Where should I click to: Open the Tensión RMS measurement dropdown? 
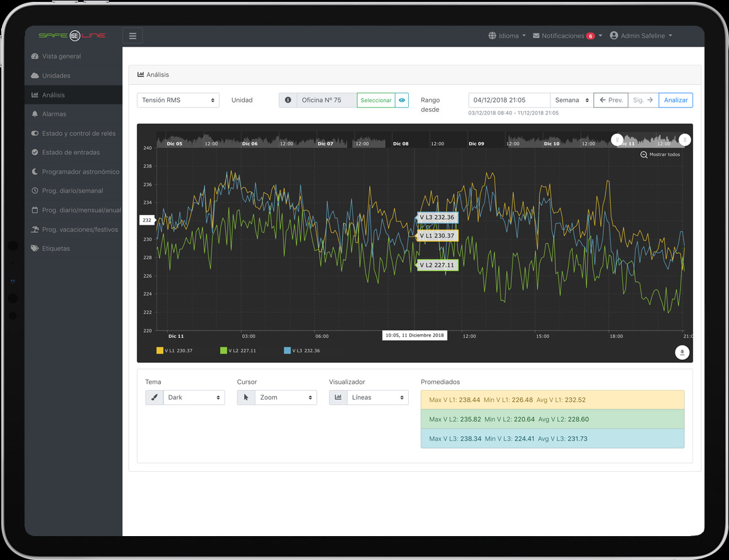coord(178,100)
